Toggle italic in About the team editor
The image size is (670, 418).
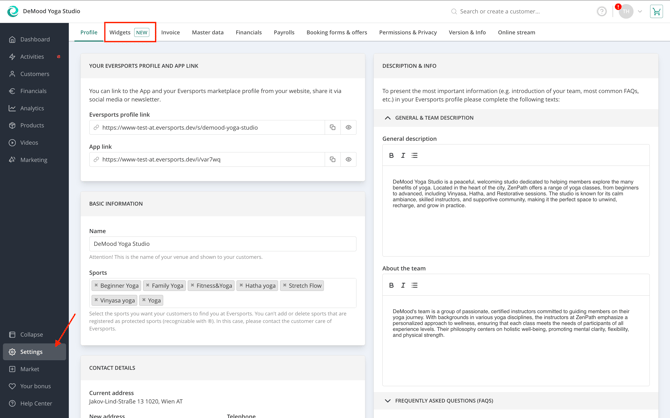[403, 286]
